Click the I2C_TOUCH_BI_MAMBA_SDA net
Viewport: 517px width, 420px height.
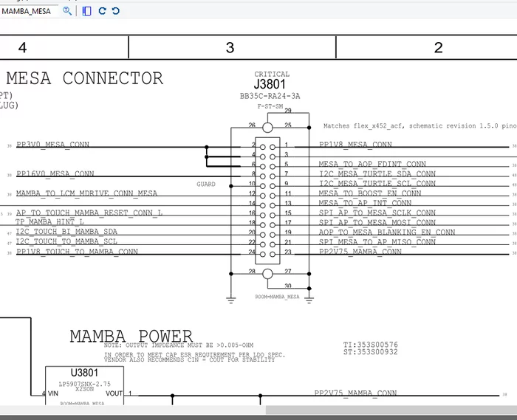(66, 231)
